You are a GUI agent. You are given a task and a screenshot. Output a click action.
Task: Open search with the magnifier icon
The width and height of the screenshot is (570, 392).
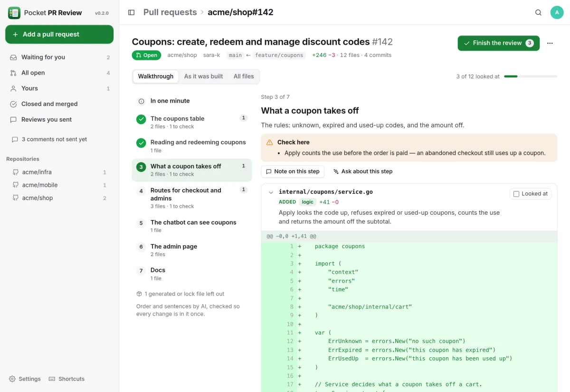[538, 13]
